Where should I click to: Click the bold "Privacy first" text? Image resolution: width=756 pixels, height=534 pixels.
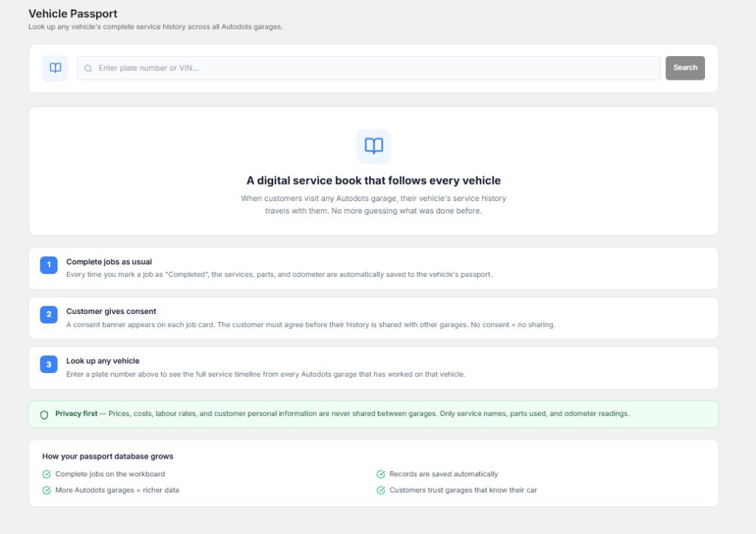point(76,414)
